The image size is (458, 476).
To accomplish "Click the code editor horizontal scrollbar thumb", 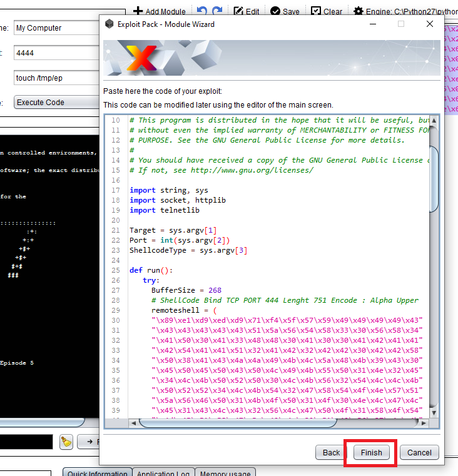I will pos(238,423).
